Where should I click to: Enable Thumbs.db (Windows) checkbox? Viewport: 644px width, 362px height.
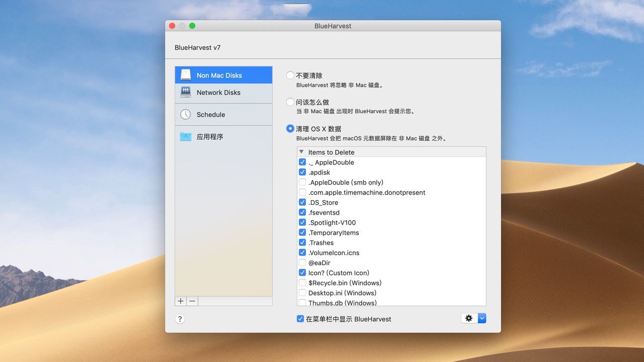[302, 303]
